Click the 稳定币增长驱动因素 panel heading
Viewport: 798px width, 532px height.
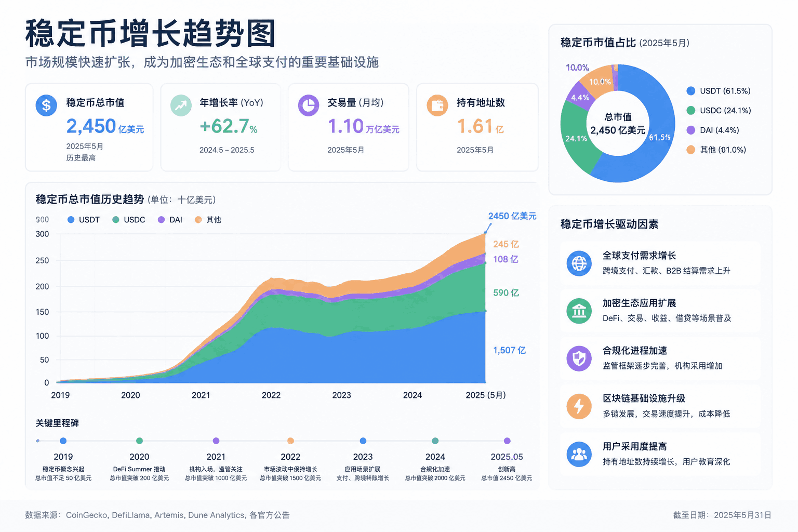pos(609,224)
